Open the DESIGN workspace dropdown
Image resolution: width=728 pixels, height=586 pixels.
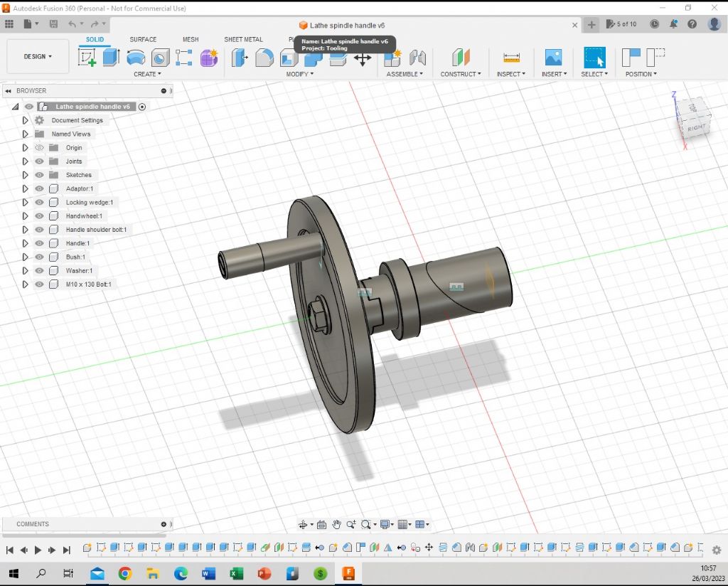(38, 56)
